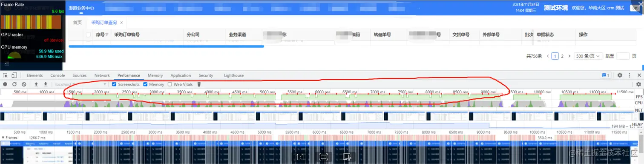The image size is (644, 164).
Task: Toggle the Screenshots checkbox
Action: [x=114, y=84]
